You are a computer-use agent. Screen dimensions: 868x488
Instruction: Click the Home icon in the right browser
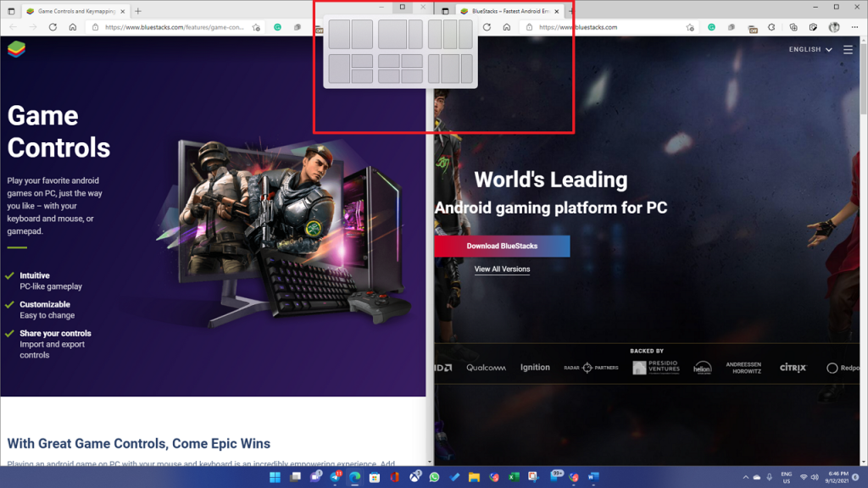click(508, 26)
